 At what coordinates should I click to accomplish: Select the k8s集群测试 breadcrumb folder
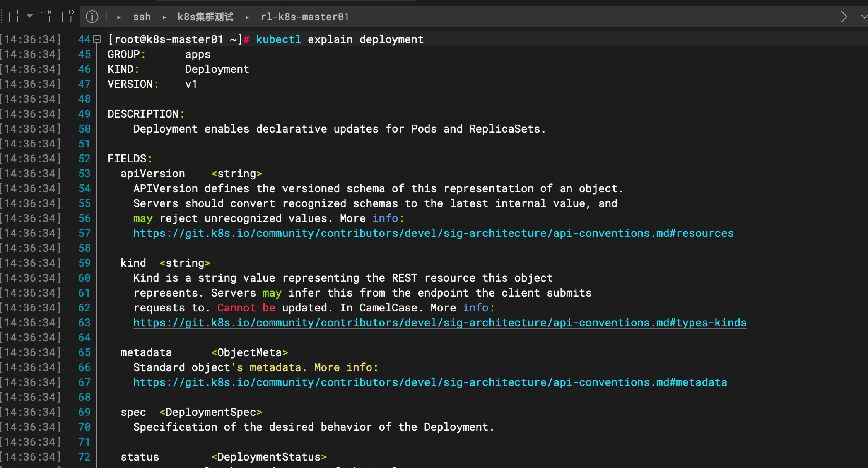tap(205, 17)
